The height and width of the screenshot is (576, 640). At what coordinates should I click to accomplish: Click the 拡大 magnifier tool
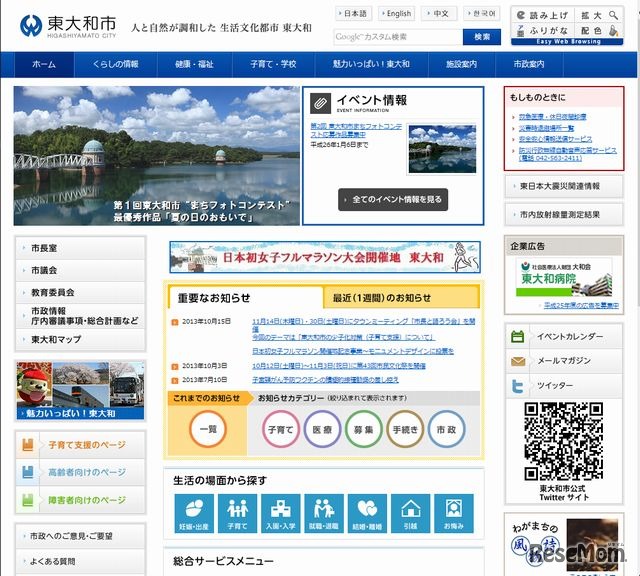(599, 15)
